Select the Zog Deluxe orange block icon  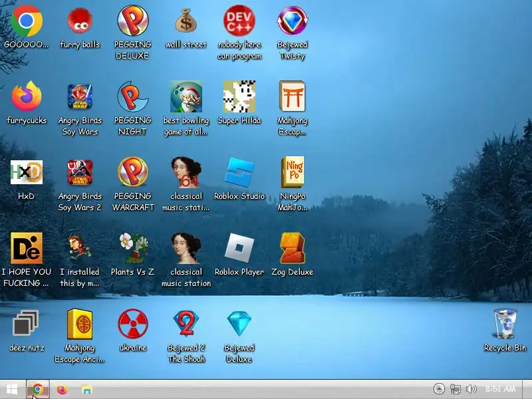292,248
